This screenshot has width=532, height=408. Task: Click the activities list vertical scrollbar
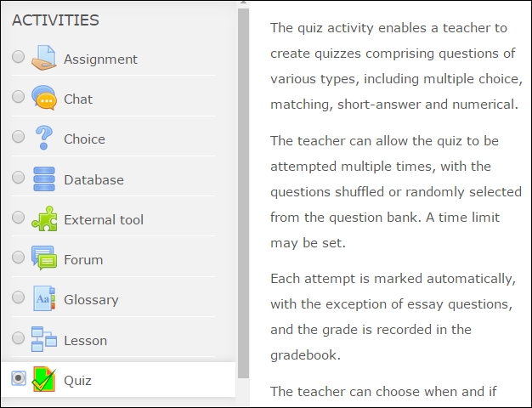[243, 193]
